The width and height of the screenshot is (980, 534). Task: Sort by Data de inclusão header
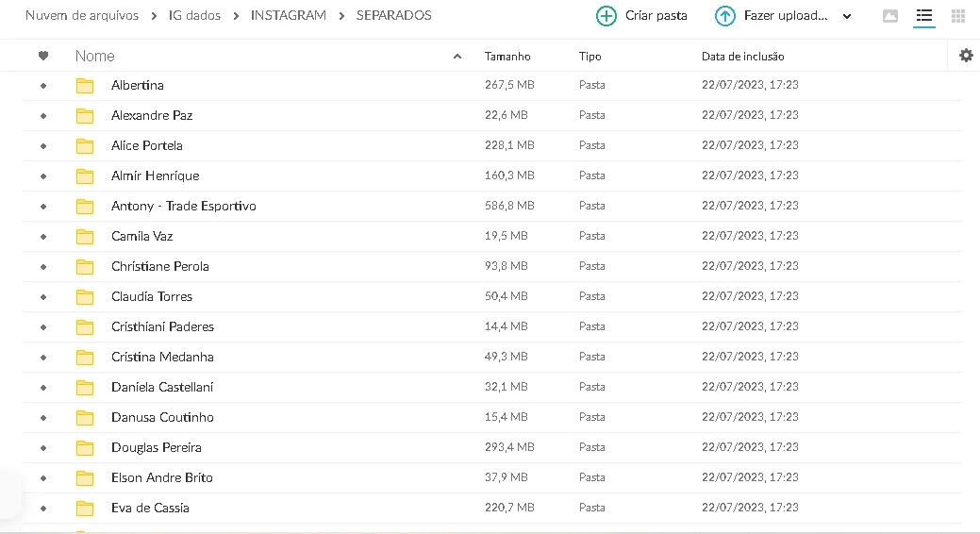[x=742, y=57]
